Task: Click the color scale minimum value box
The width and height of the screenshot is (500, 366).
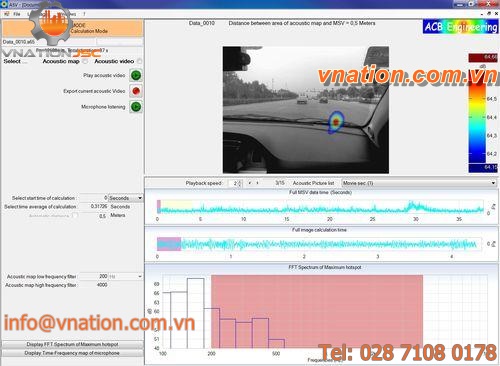Action: [483, 168]
